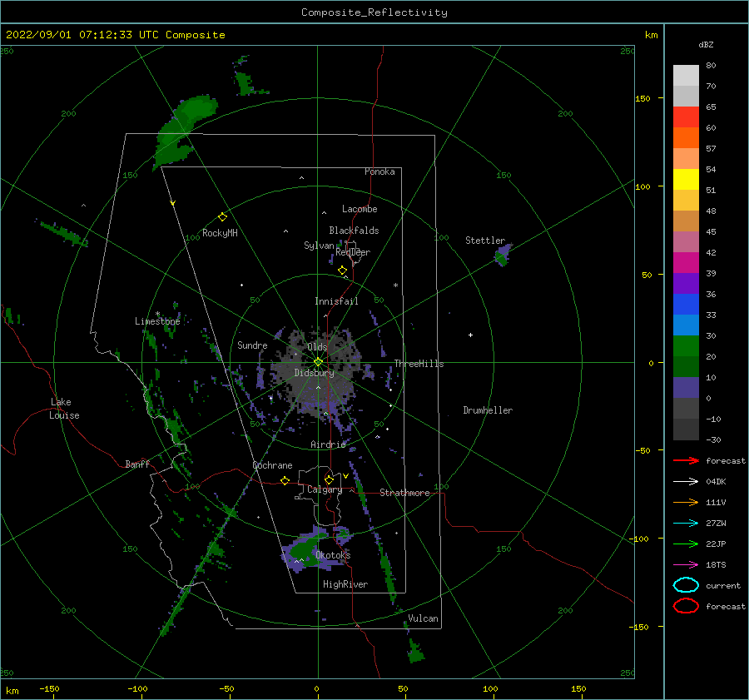Pick the magenta 39-42 dBZ swatch
This screenshot has height=700, width=749.
686,263
